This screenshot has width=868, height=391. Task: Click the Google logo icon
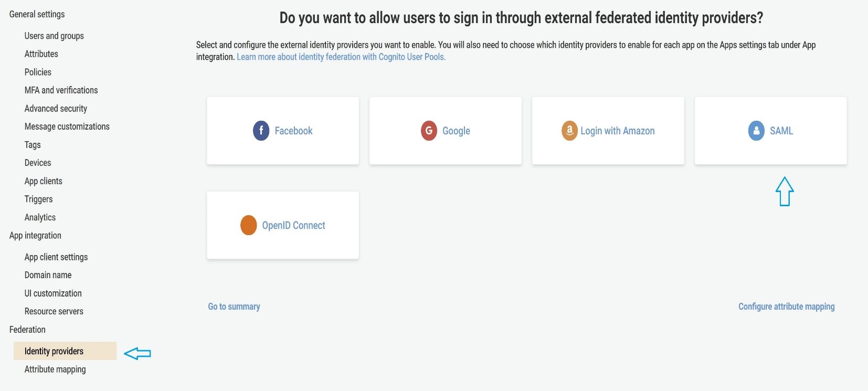[429, 131]
